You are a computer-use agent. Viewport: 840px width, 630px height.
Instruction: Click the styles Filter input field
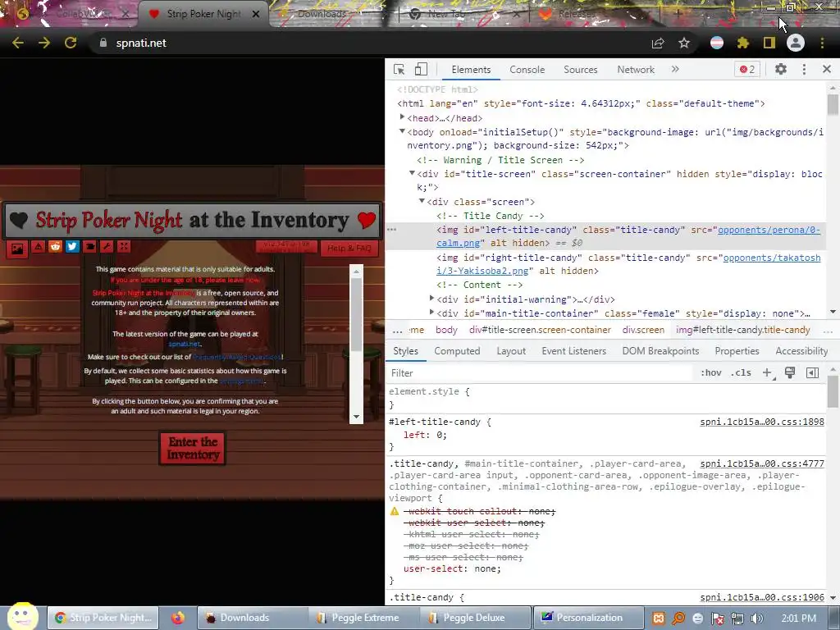click(540, 373)
